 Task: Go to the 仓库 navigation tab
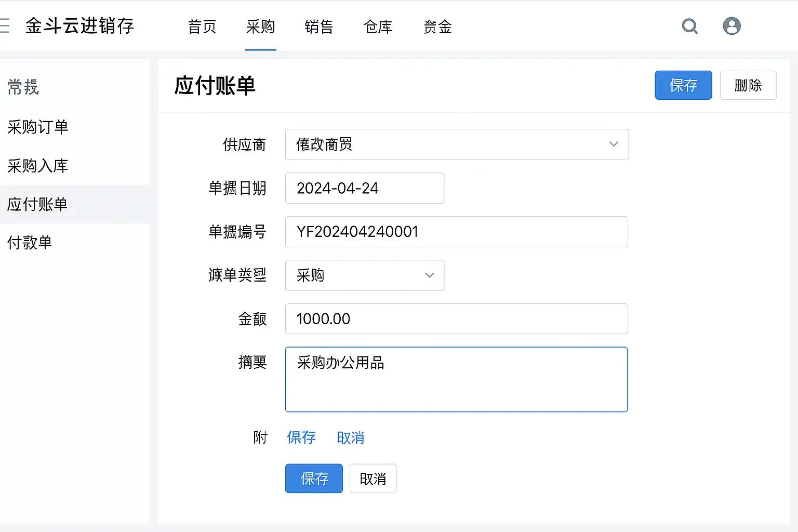[378, 27]
